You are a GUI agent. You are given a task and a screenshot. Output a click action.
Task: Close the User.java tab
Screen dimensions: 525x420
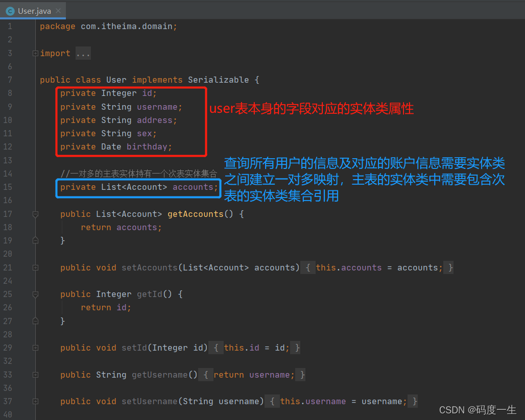58,11
